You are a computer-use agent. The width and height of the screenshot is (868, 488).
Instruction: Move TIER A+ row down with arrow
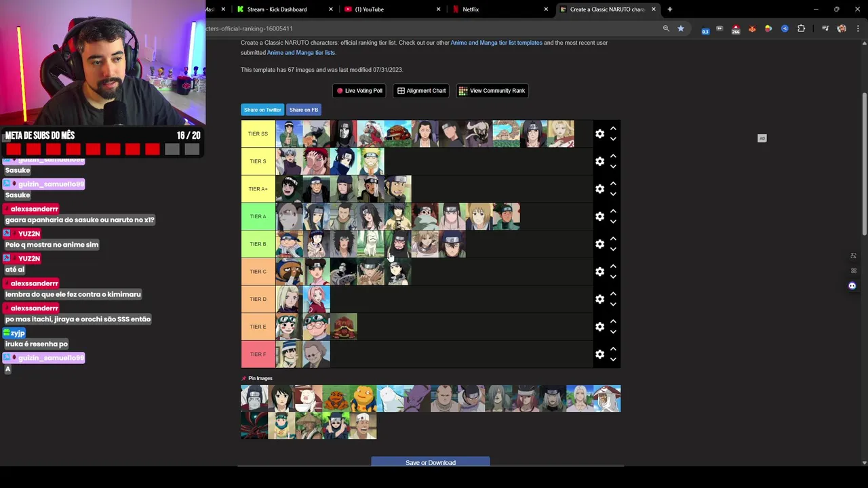coord(613,195)
